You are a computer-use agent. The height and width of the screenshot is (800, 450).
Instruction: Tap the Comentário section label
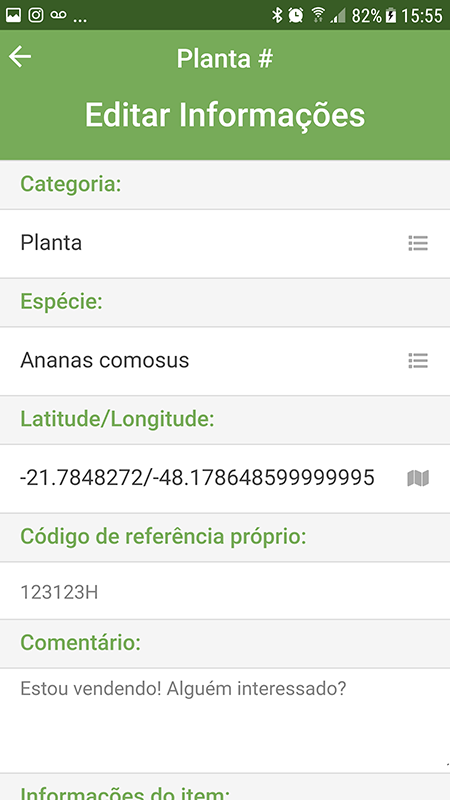pos(81,642)
